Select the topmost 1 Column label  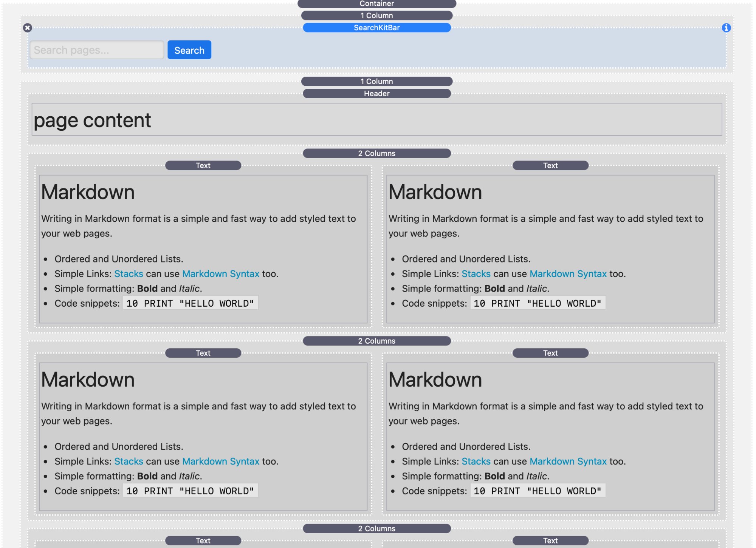(x=376, y=15)
